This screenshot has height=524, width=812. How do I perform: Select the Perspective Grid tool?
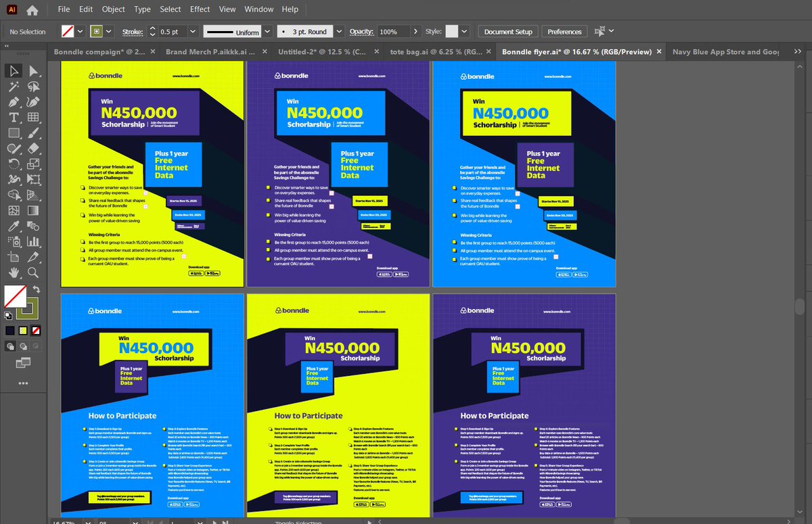click(32, 195)
